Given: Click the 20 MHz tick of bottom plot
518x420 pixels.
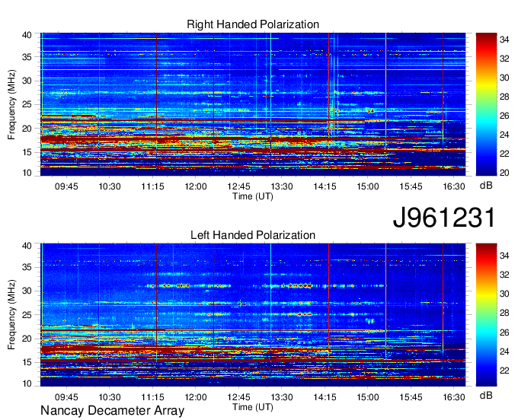Looking at the screenshot, I should 27,339.
